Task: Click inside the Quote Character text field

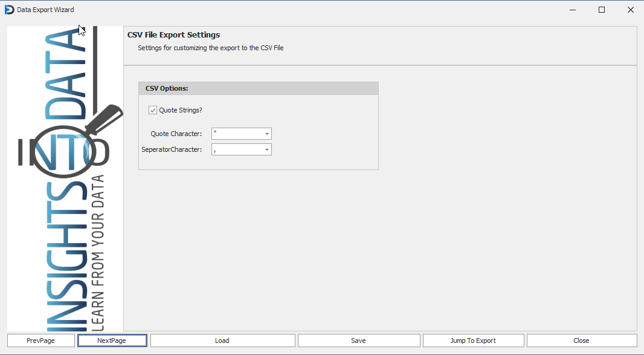Action: click(x=237, y=134)
